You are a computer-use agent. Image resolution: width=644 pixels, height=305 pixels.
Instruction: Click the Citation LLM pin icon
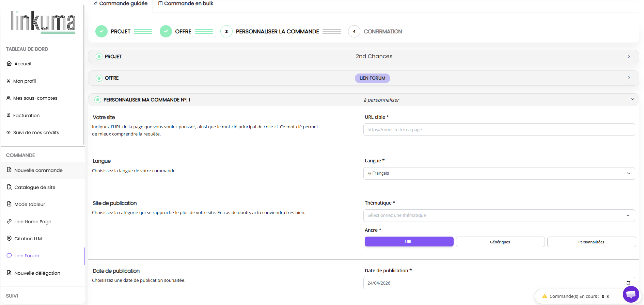9,239
